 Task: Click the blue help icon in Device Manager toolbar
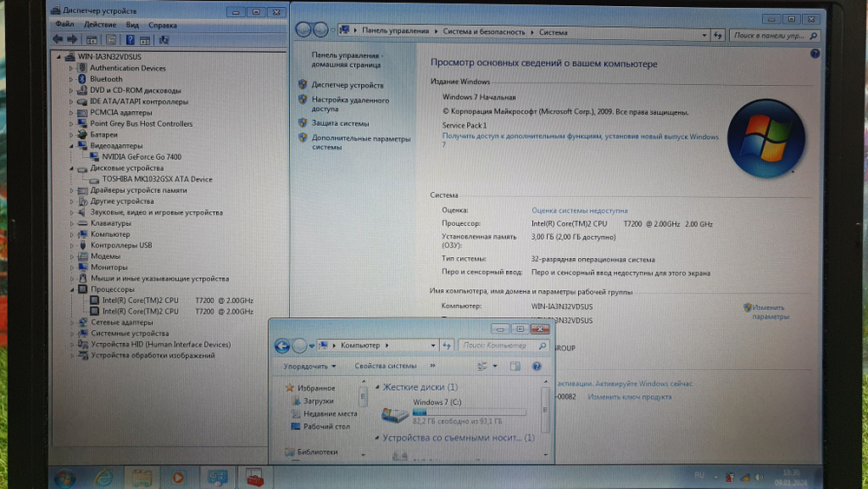tap(130, 40)
